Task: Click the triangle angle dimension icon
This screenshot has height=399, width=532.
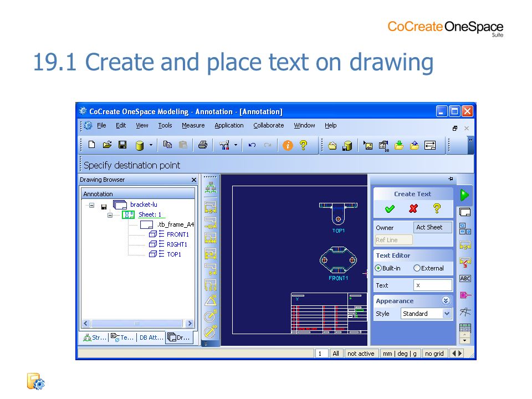Action: point(211,300)
